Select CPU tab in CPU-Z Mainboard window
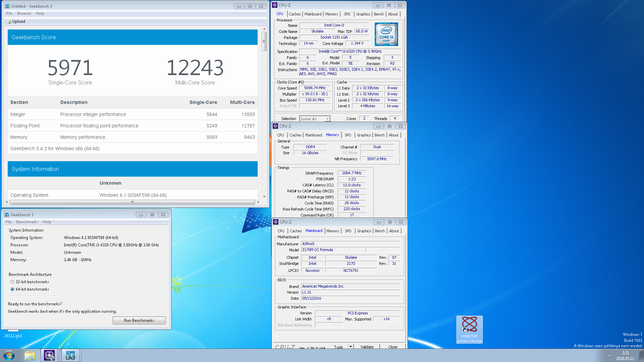Image resolution: width=644 pixels, height=362 pixels. tap(281, 231)
